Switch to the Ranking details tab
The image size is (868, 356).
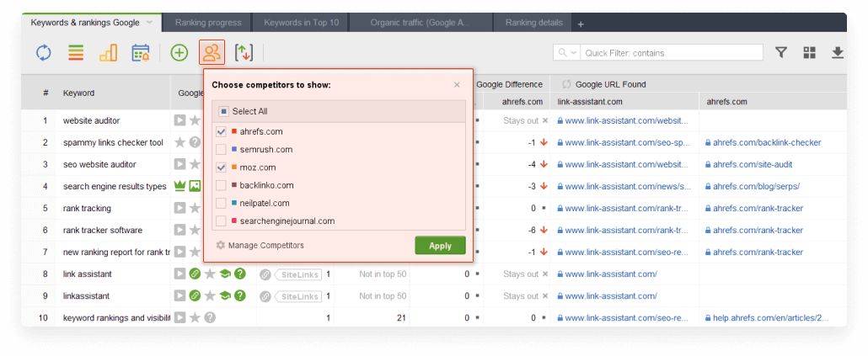pos(533,23)
